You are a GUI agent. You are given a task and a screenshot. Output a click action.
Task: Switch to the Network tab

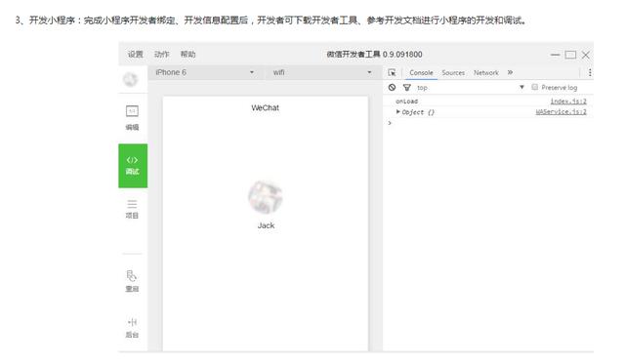pyautogui.click(x=486, y=72)
